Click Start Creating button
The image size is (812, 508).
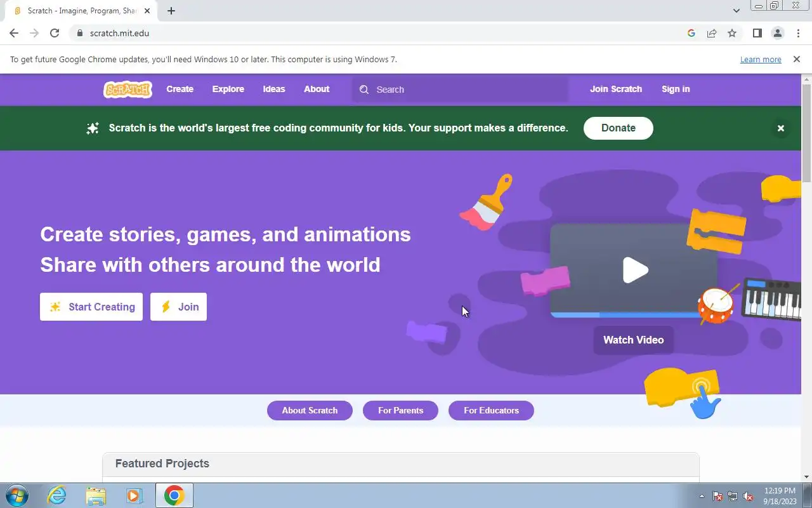point(91,307)
